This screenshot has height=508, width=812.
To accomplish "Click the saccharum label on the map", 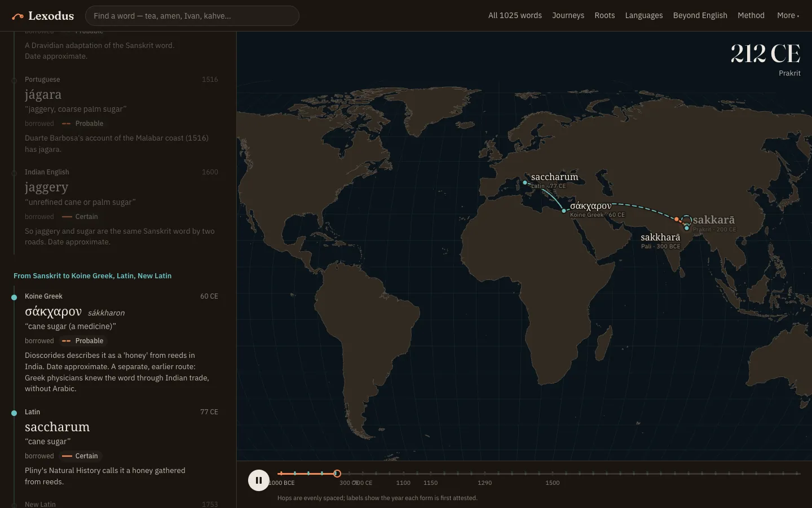I will click(554, 177).
